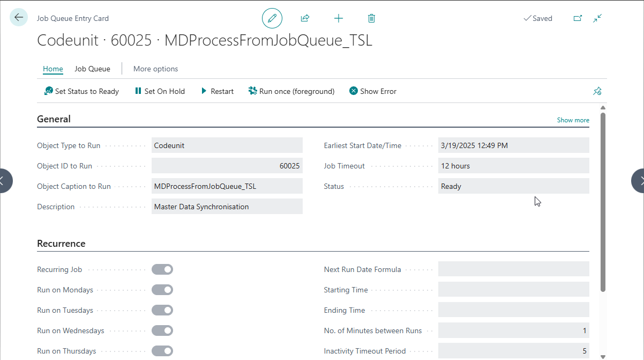Open the share icon
The height and width of the screenshot is (360, 644).
click(x=305, y=18)
